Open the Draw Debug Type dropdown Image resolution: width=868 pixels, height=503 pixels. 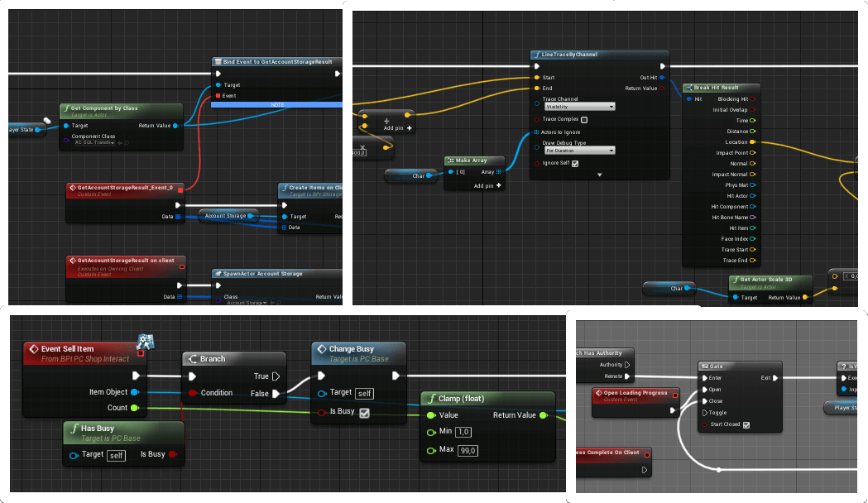coord(579,151)
